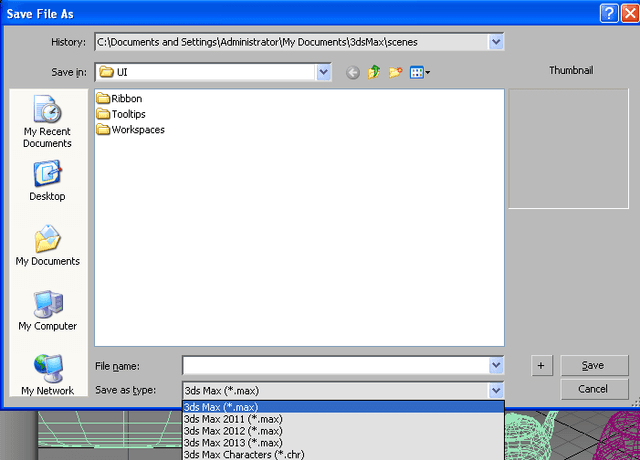Expand the Save in folder dropdown

(323, 72)
